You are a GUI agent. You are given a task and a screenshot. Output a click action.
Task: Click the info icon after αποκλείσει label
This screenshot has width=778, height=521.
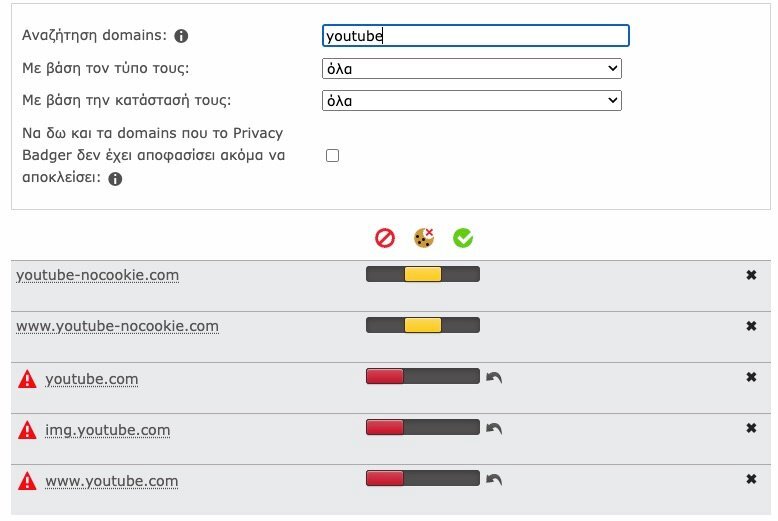pyautogui.click(x=115, y=179)
